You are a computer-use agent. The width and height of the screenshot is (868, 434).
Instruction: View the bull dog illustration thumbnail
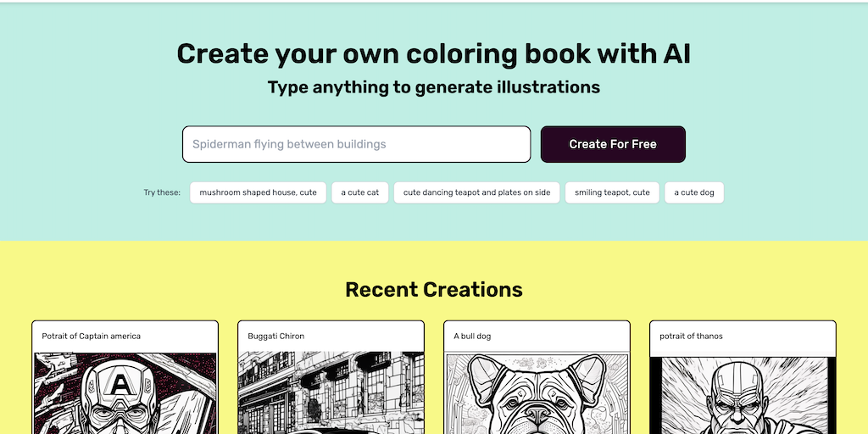(537, 394)
